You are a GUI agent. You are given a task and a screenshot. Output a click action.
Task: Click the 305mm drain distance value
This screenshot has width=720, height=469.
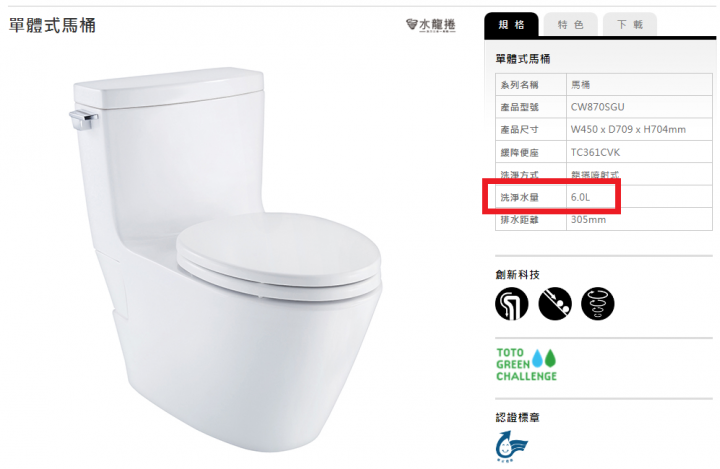tap(588, 220)
